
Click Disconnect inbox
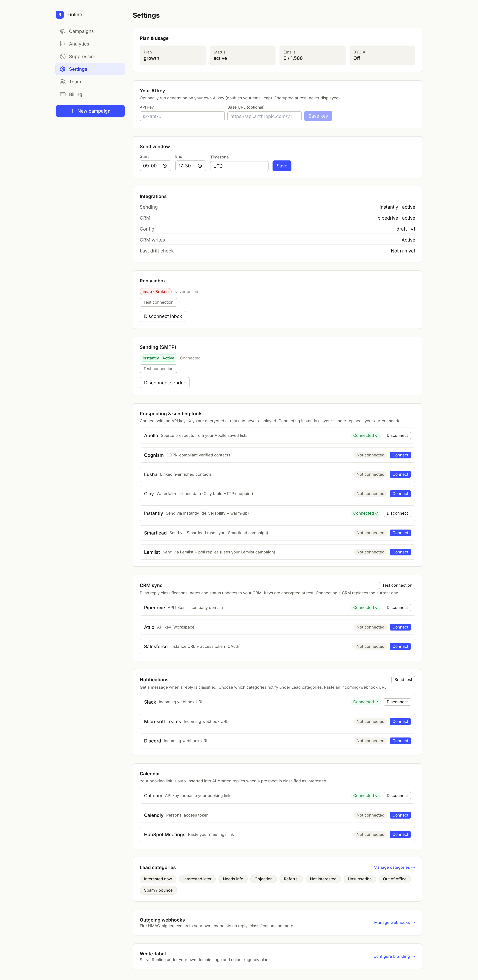[x=163, y=316]
